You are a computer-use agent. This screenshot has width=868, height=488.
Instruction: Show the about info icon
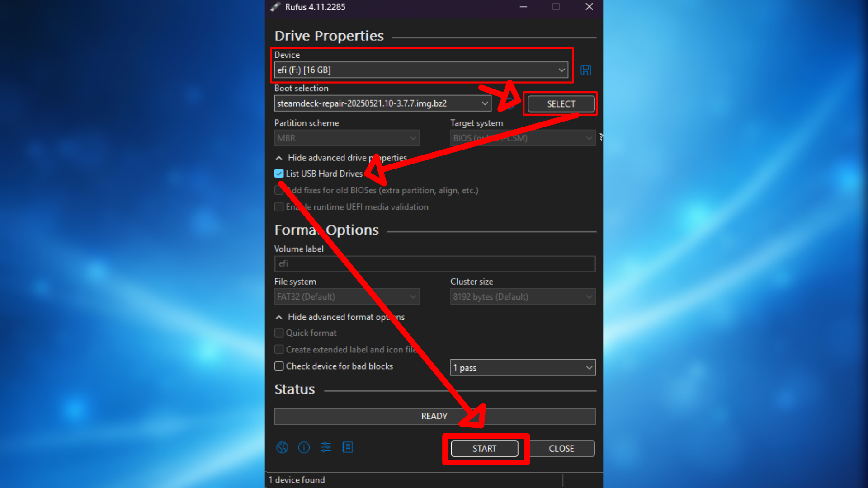click(304, 447)
